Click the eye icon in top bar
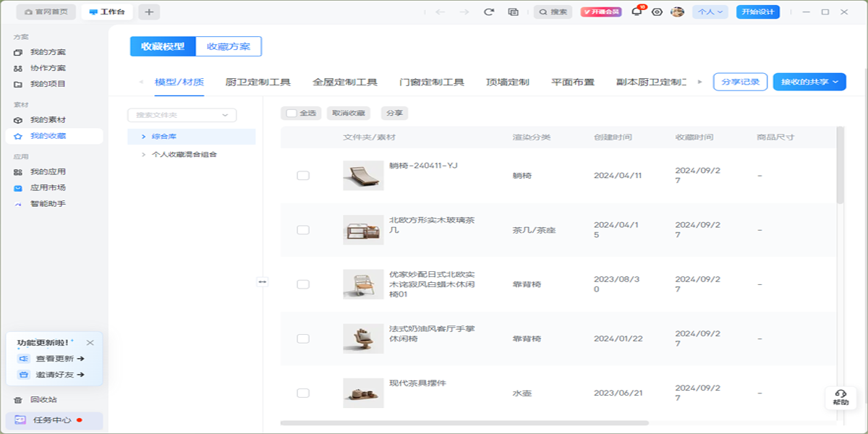 click(x=657, y=12)
